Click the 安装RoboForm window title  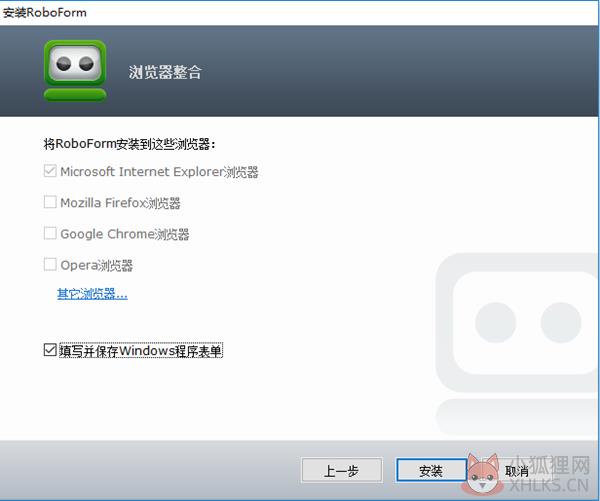coord(45,13)
